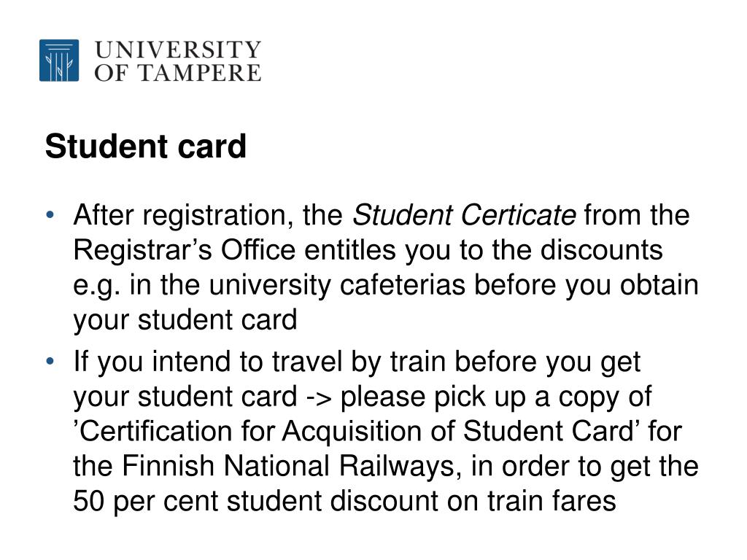The image size is (747, 560).
Task: Click the second blue bullet point
Action: tap(50, 362)
